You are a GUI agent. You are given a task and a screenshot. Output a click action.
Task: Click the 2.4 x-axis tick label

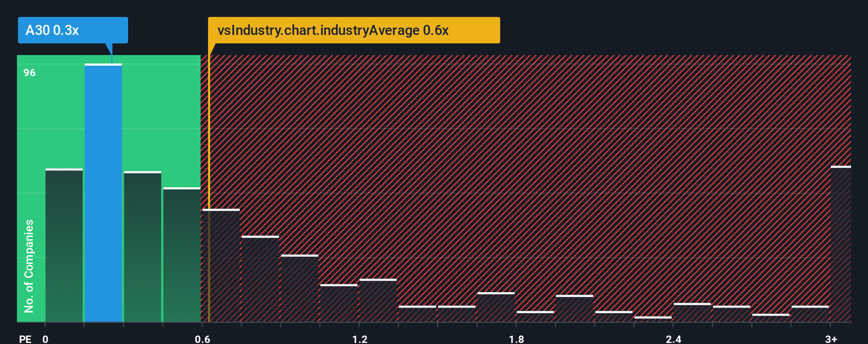coord(673,339)
